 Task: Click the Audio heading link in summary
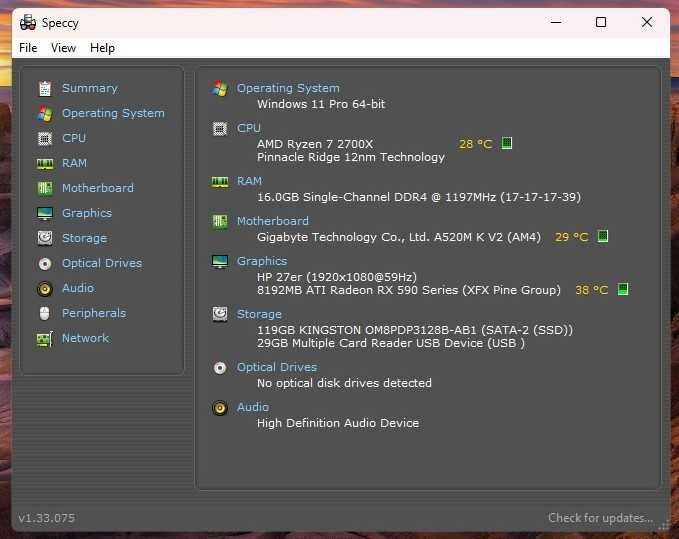click(253, 407)
